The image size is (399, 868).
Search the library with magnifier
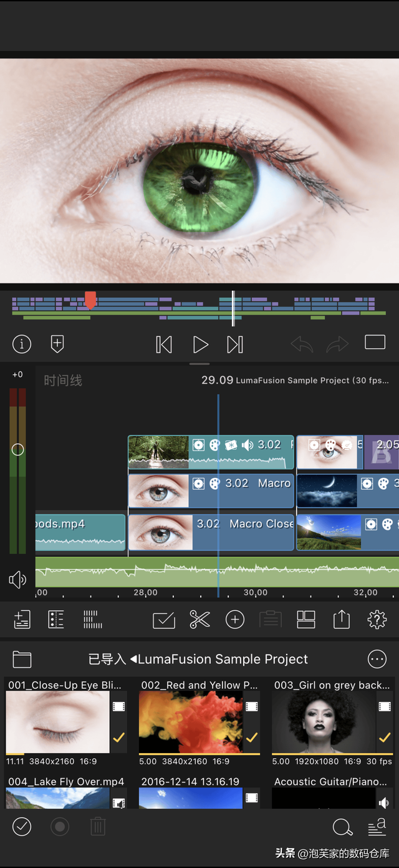point(342,827)
